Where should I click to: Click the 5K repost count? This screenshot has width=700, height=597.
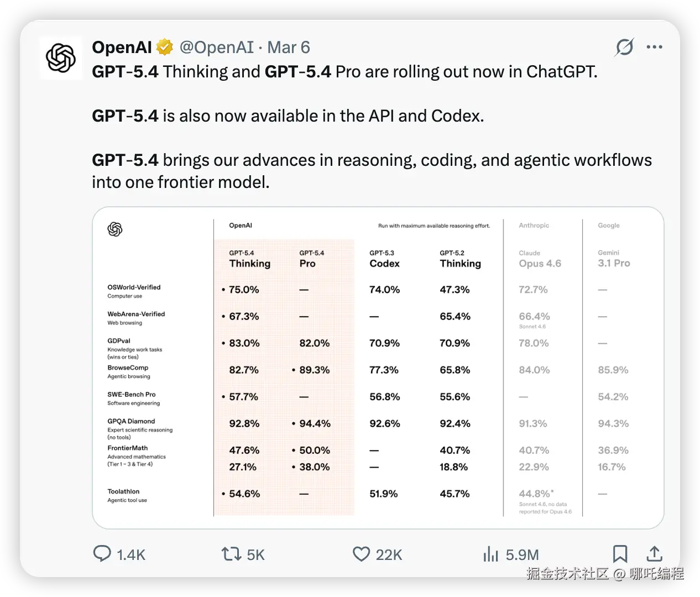(255, 554)
